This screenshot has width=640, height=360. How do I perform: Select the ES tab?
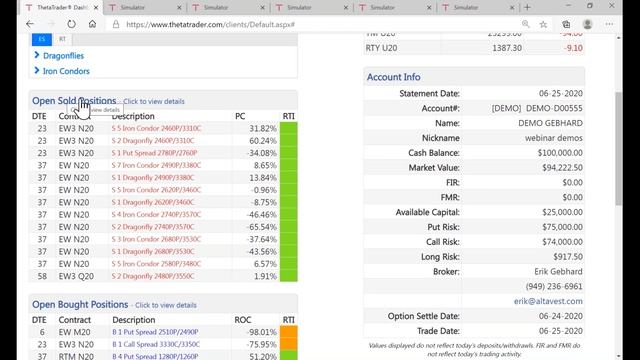coord(42,39)
